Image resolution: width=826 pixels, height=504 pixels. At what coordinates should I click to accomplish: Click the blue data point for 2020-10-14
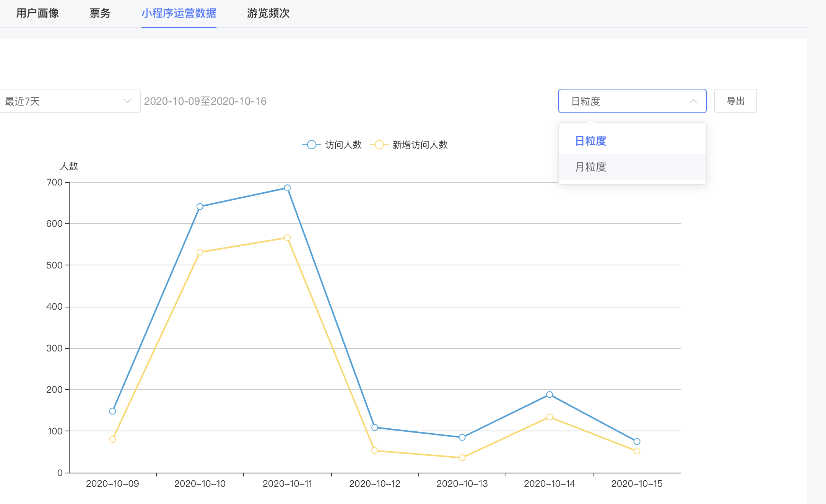[549, 395]
